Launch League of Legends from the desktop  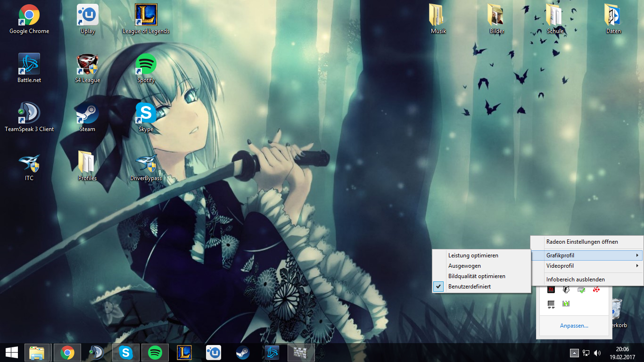(x=146, y=19)
